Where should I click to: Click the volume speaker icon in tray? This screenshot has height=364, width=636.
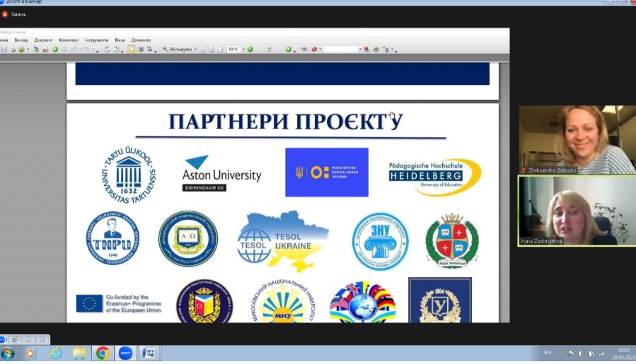(582, 353)
